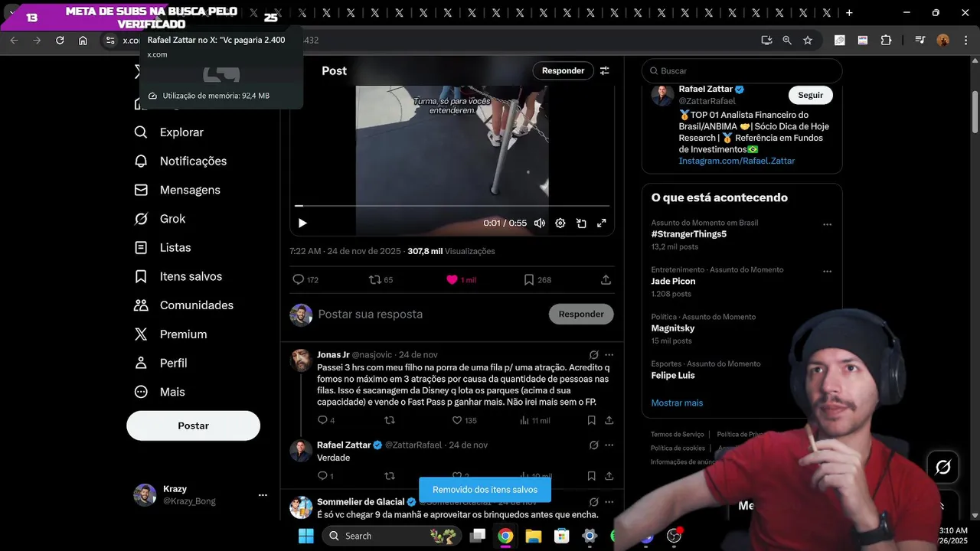This screenshot has width=980, height=551.
Task: Click the Responder button in Post header
Action: tap(563, 70)
